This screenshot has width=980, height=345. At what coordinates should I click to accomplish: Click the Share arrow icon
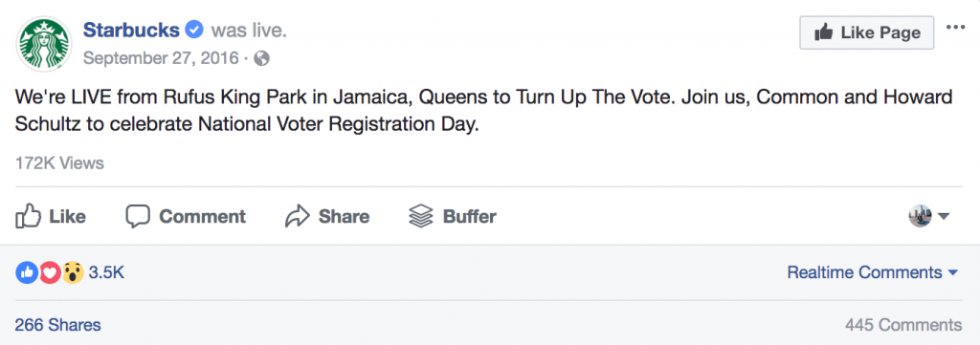(298, 217)
